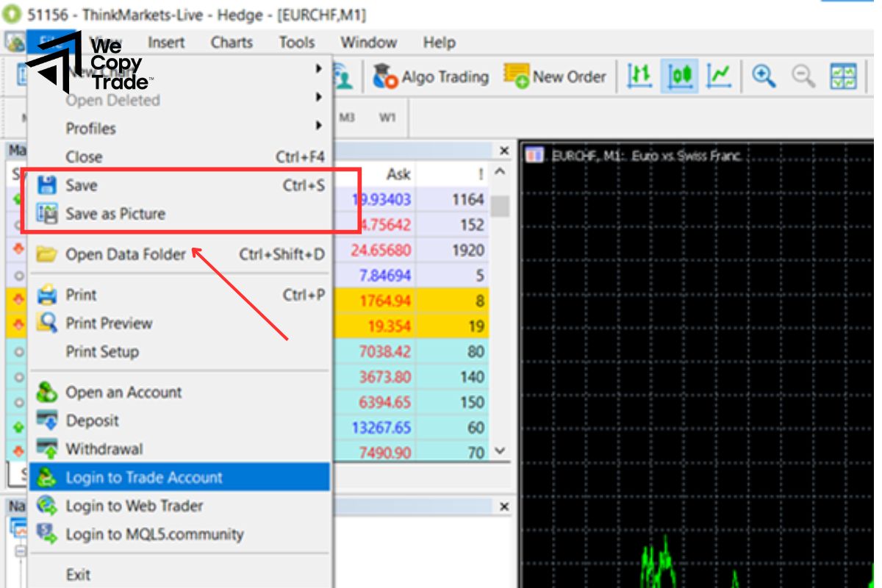This screenshot has width=882, height=588.
Task: Zoom in on the chart
Action: [x=764, y=76]
